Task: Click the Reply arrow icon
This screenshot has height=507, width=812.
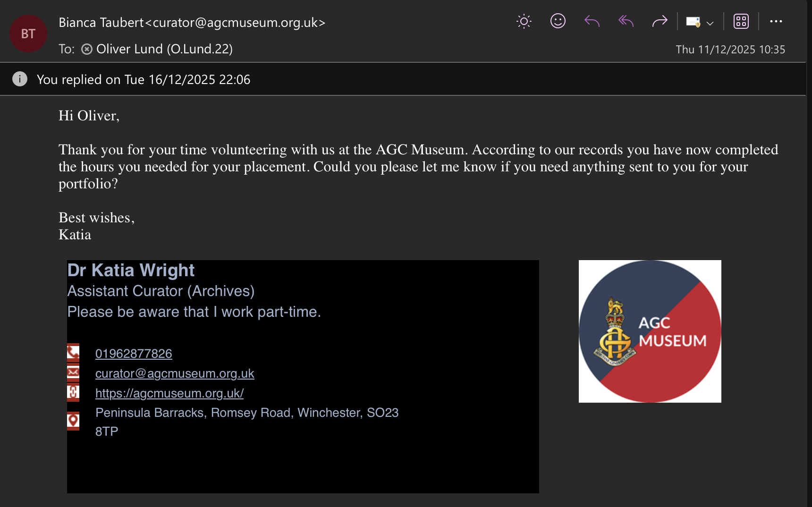Action: pyautogui.click(x=592, y=21)
